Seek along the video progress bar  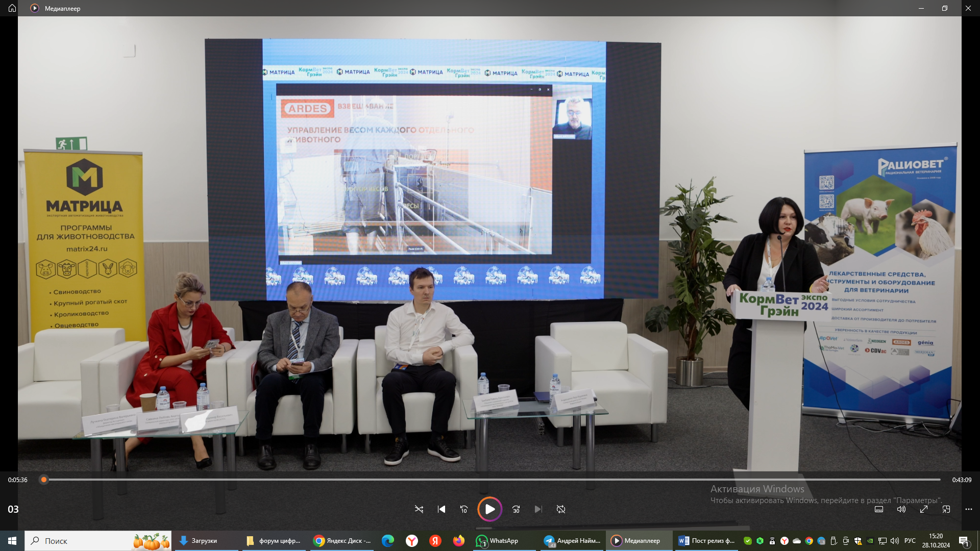[x=492, y=480]
